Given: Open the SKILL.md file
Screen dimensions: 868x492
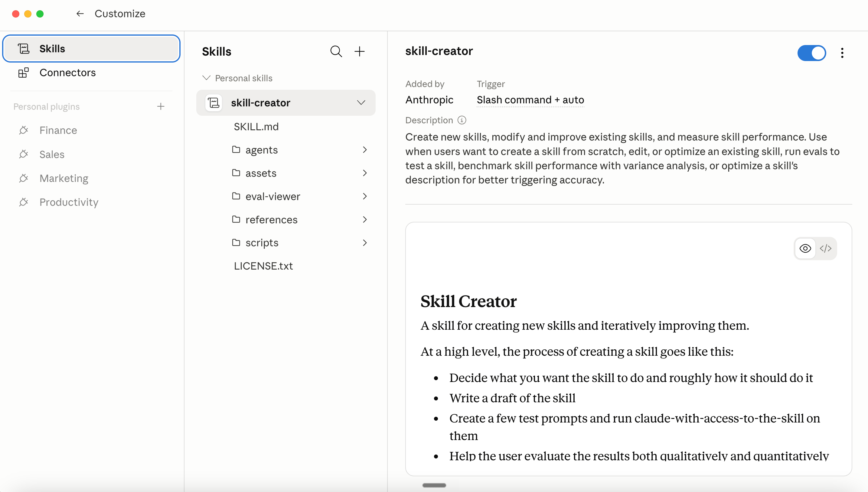Looking at the screenshot, I should coord(256,127).
